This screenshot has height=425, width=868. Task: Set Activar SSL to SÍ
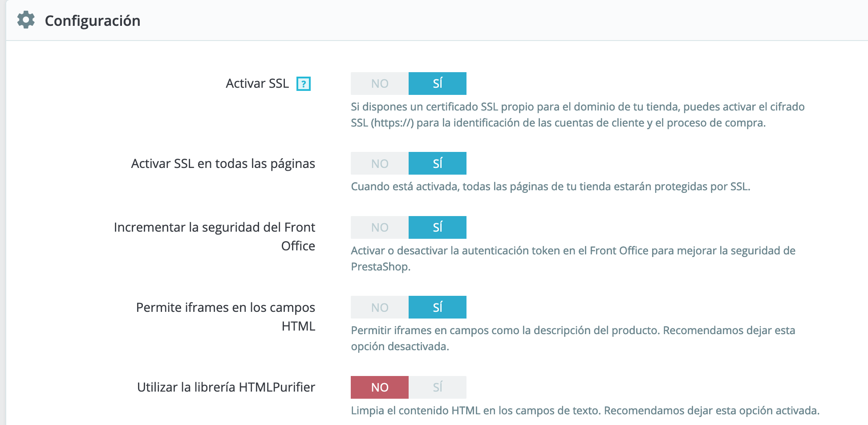438,83
